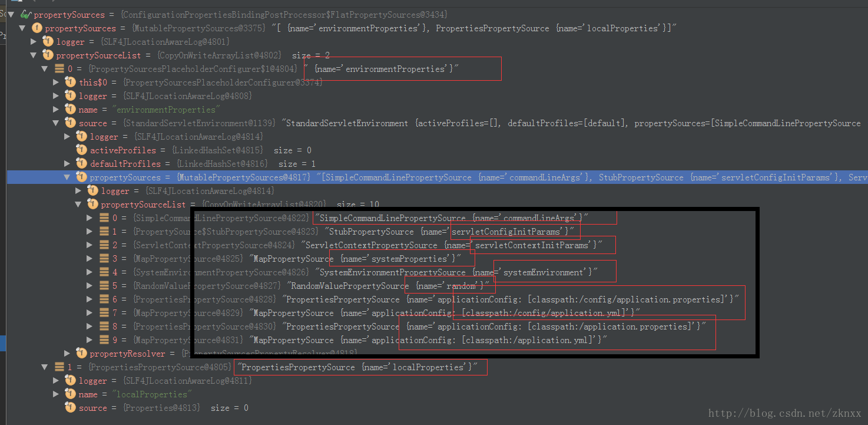Select text name = "environmentProperties"
The image size is (868, 425).
point(149,110)
